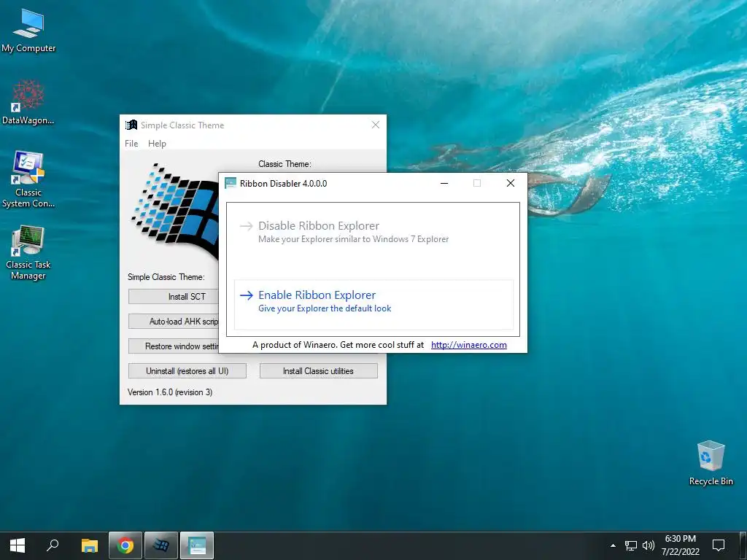This screenshot has height=560, width=747.
Task: Click 'Simple Classic Theme:' label
Action: click(x=166, y=277)
